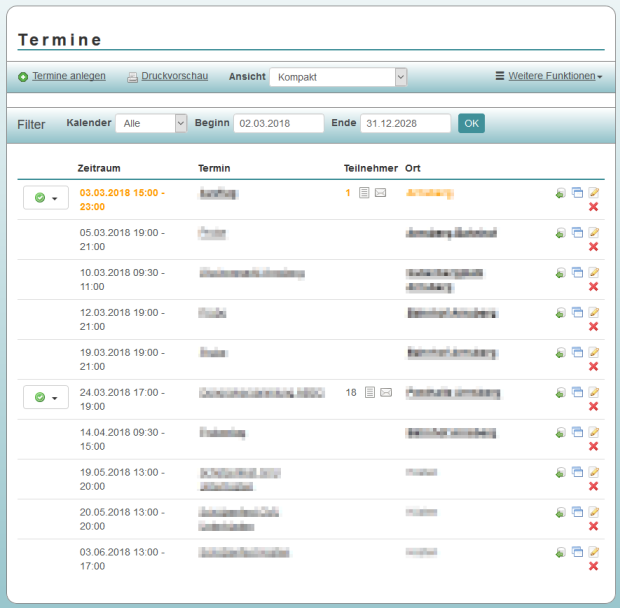Open status dropdown for 24.03.2018 appointment
This screenshot has height=608, width=620.
click(46, 397)
